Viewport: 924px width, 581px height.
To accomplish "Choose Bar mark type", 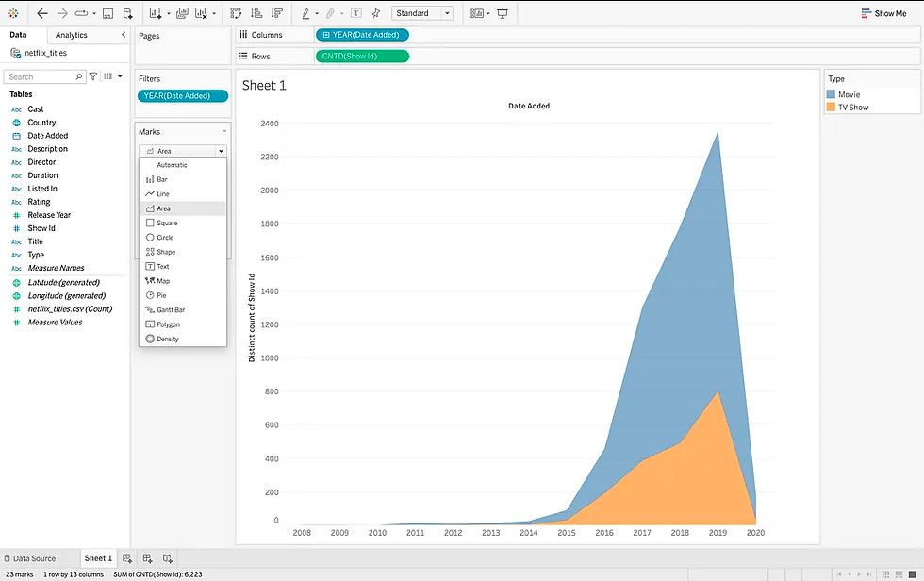I will tap(183, 179).
